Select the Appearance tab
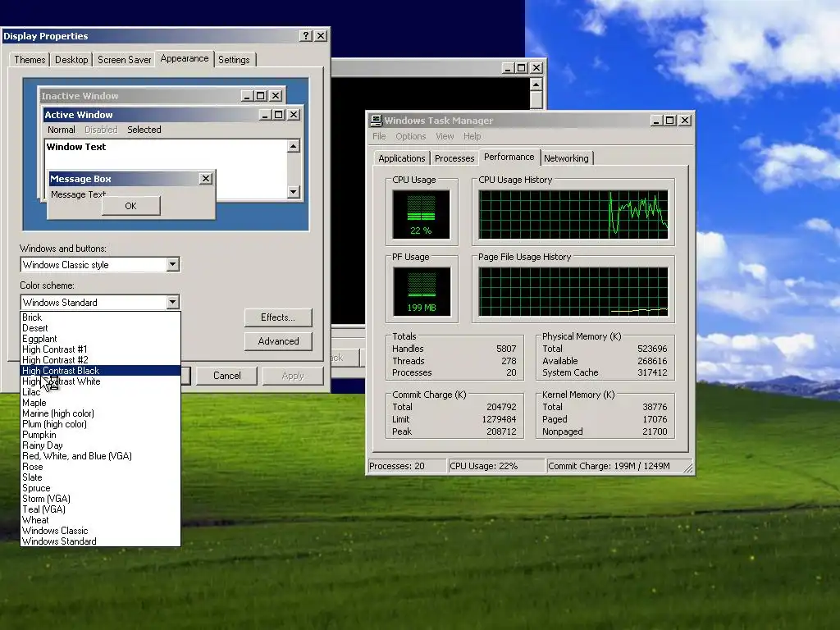The image size is (840, 630). [185, 58]
